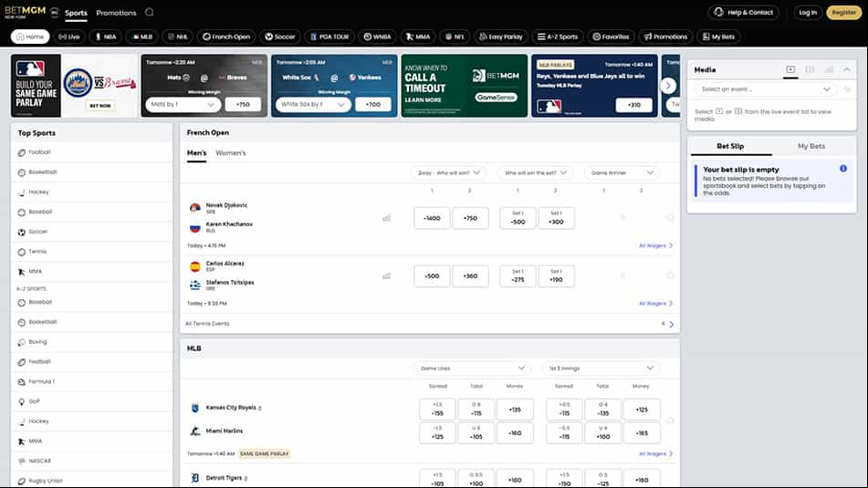
Task: Open the MLB Game Lines dropdown
Action: tap(472, 368)
